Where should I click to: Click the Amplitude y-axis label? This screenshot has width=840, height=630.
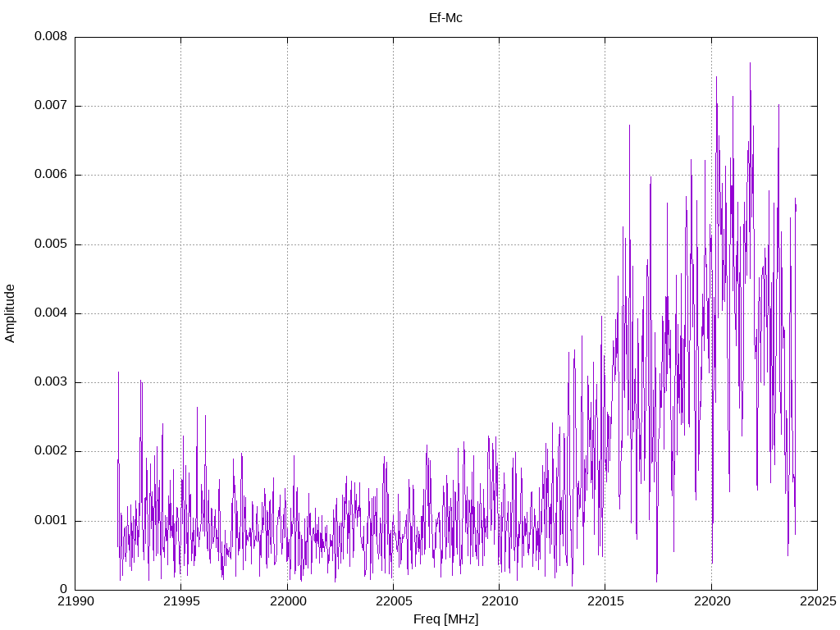[10, 313]
